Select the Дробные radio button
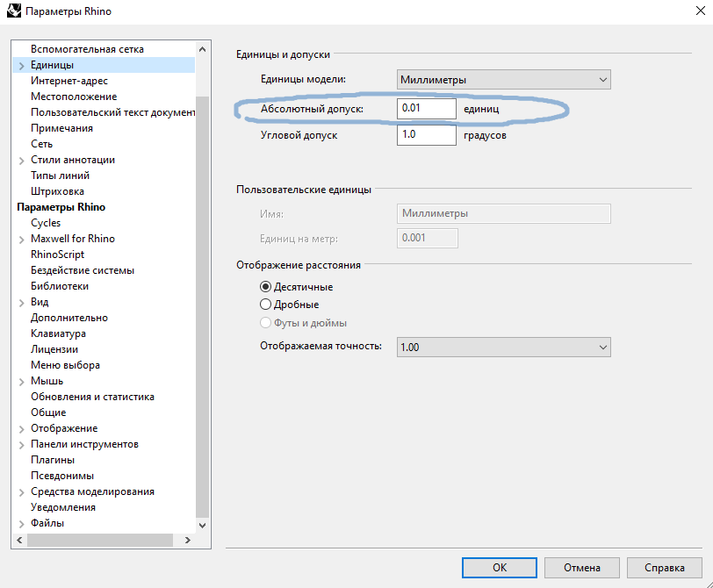 [266, 305]
